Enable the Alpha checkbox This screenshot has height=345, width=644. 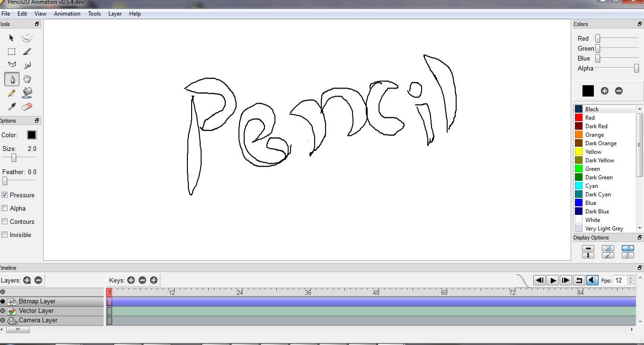coord(5,208)
